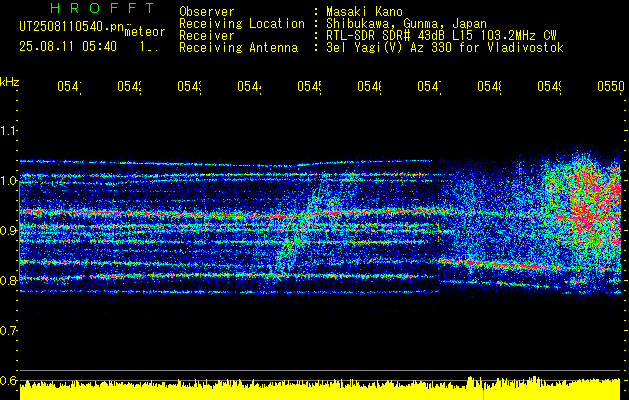629x400 pixels.
Task: Click the 0547 time marker
Action: 430,86
